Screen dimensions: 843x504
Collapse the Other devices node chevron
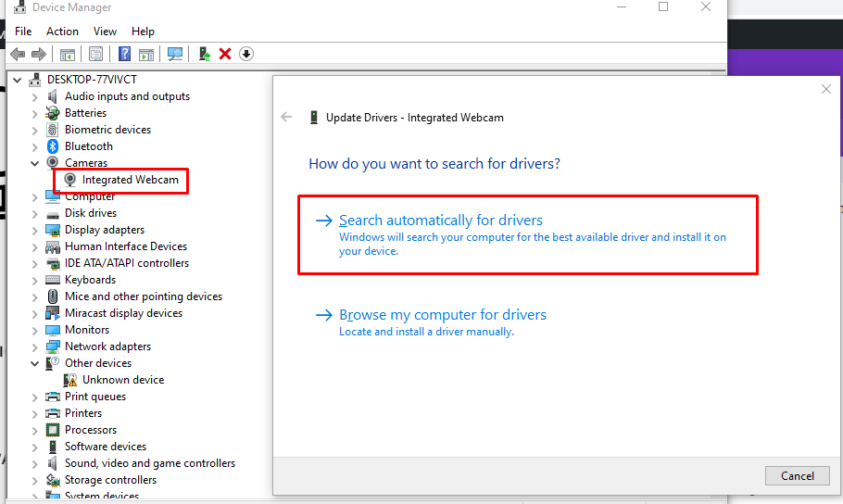(x=34, y=363)
